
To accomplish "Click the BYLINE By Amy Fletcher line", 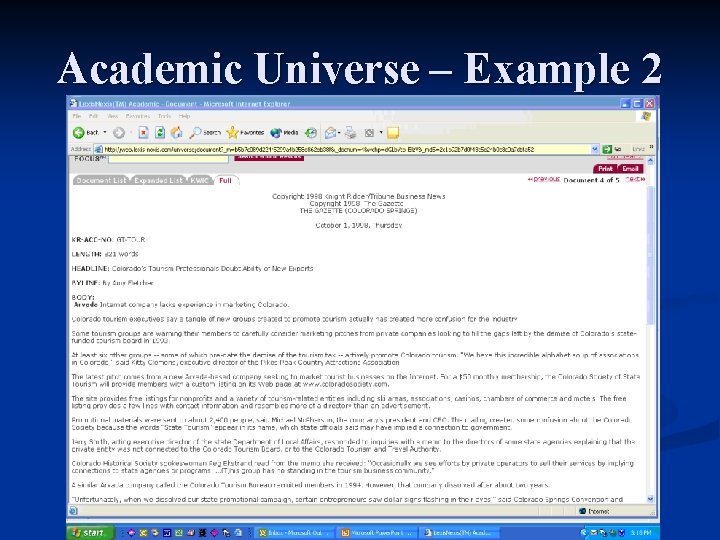I will tap(112, 283).
